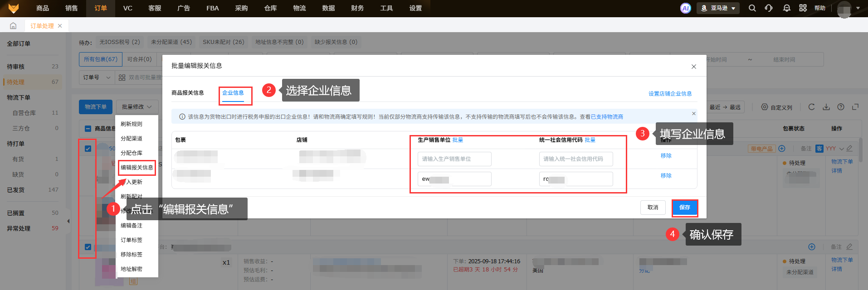The width and height of the screenshot is (868, 290).
Task: Click the plus icon in second order row
Action: (812, 247)
